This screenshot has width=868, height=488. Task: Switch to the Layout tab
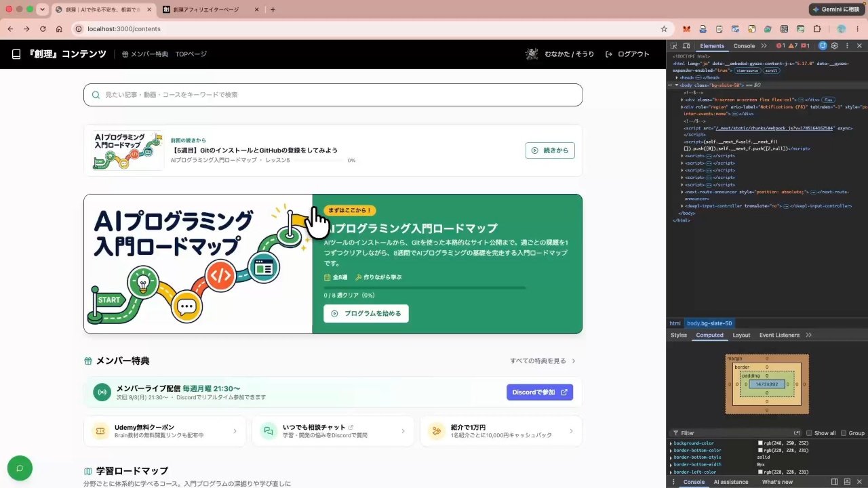point(741,335)
